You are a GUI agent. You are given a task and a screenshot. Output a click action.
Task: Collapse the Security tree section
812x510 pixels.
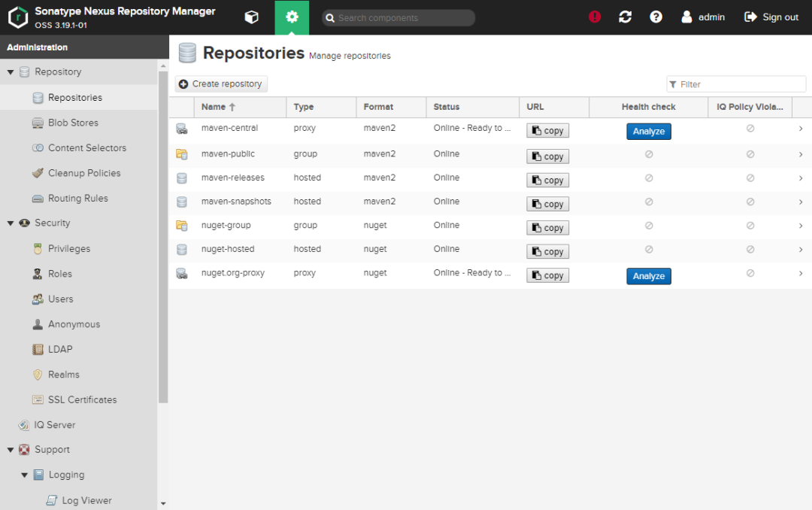point(11,223)
